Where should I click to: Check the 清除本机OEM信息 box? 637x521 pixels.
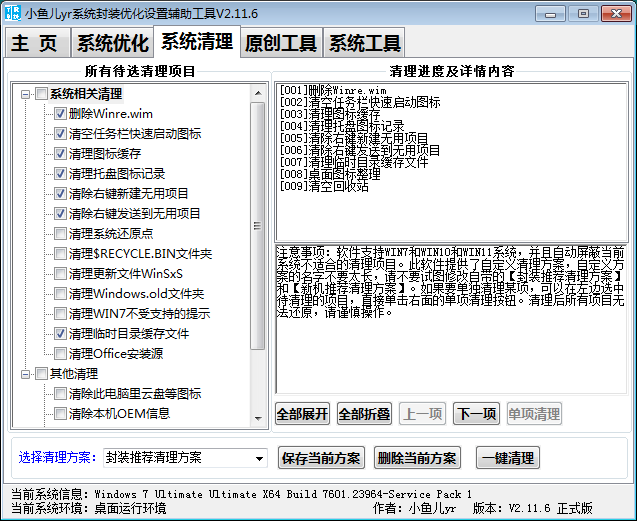point(60,414)
